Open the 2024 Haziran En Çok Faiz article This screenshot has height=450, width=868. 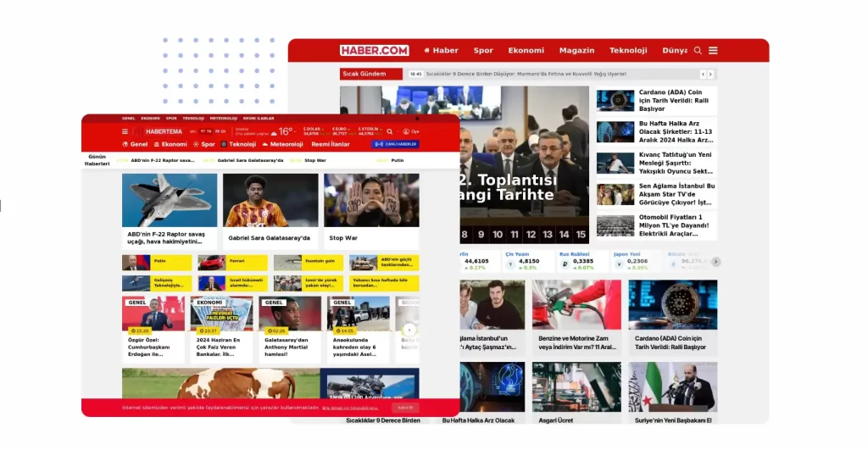[x=221, y=330]
